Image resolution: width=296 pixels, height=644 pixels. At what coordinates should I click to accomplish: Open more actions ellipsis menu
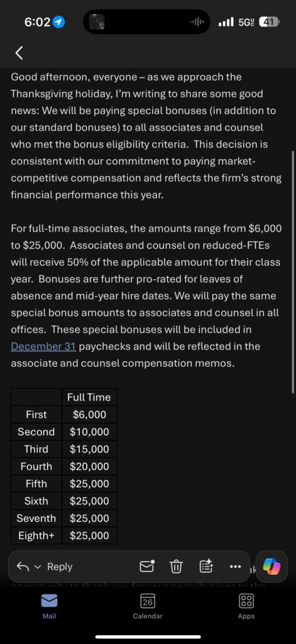coord(235,567)
